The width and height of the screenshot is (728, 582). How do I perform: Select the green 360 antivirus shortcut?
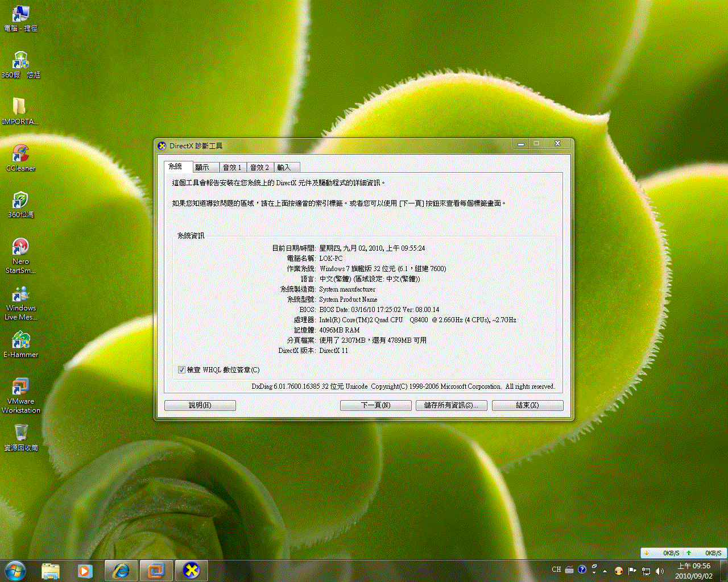coord(20,205)
